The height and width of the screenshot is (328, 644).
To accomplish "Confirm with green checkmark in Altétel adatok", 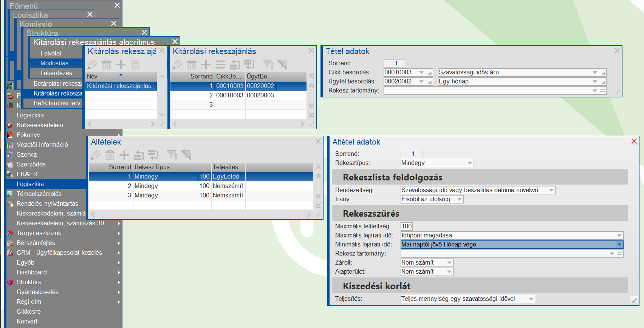I will tap(634, 300).
